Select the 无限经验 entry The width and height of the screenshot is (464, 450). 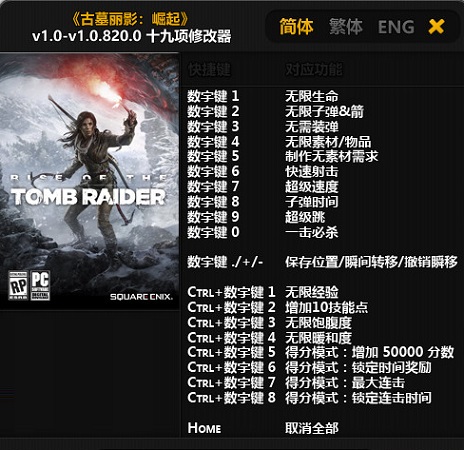point(312,292)
